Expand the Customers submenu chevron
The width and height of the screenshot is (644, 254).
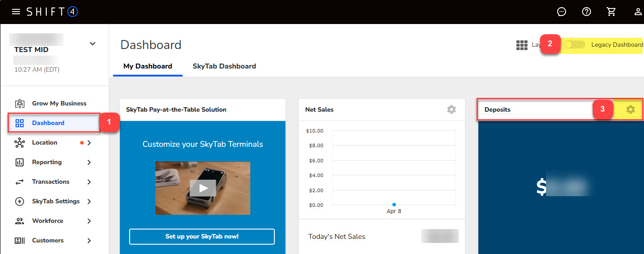point(89,241)
